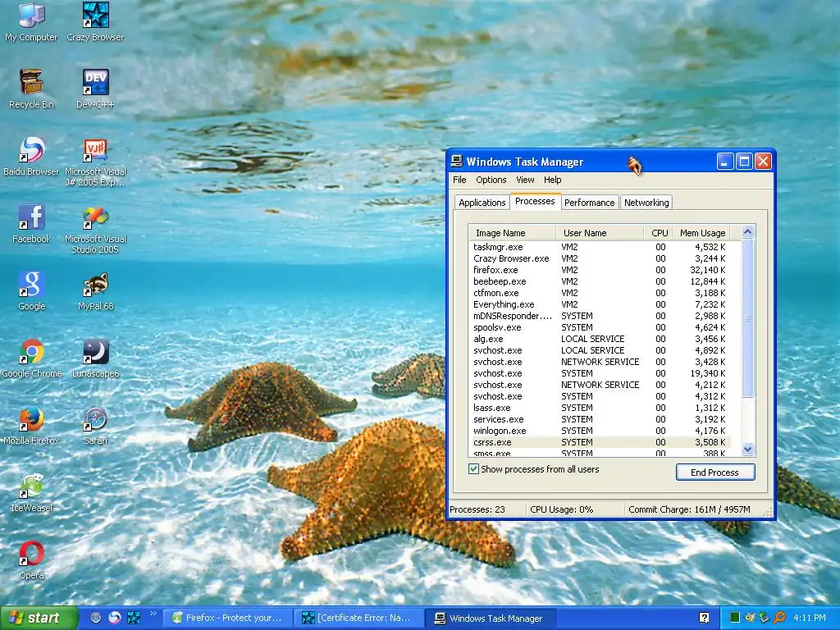Select the Baidu Browser desktop shortcut
This screenshot has width=840, height=630.
31,156
